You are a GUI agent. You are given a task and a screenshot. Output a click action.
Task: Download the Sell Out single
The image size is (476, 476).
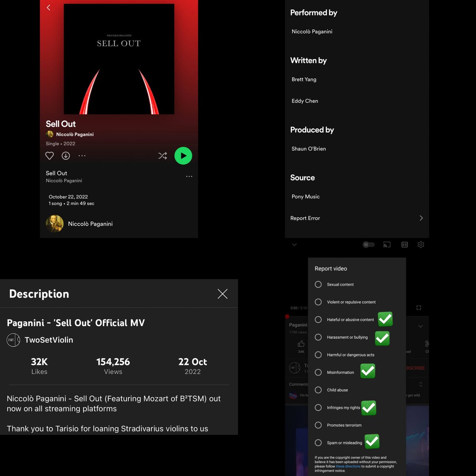66,155
